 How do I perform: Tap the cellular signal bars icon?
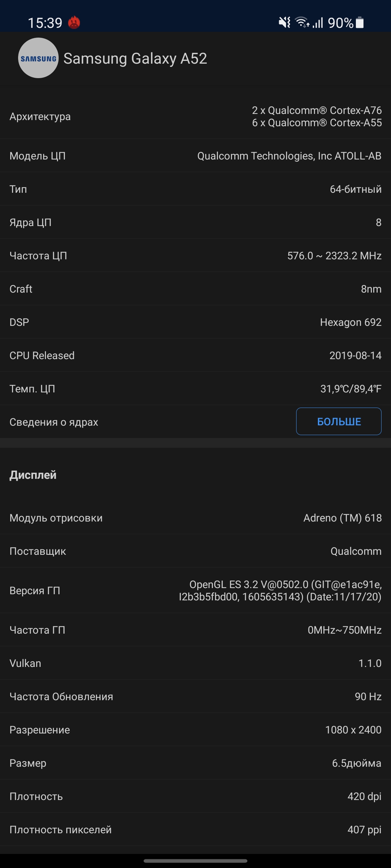point(318,23)
